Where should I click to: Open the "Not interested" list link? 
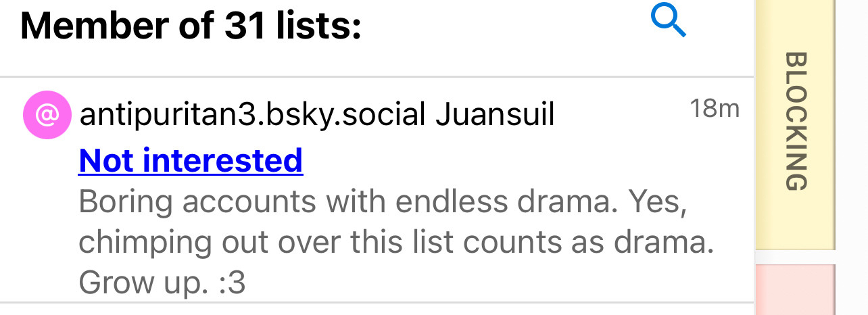(x=191, y=160)
